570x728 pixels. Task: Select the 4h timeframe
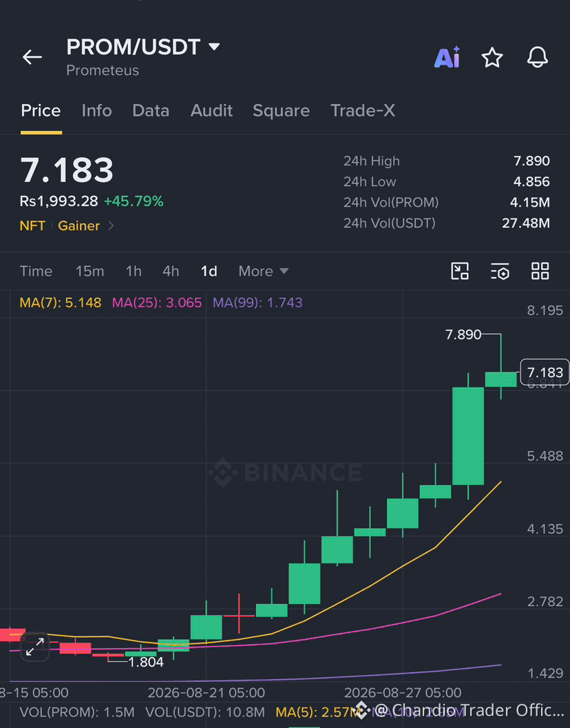pyautogui.click(x=170, y=271)
